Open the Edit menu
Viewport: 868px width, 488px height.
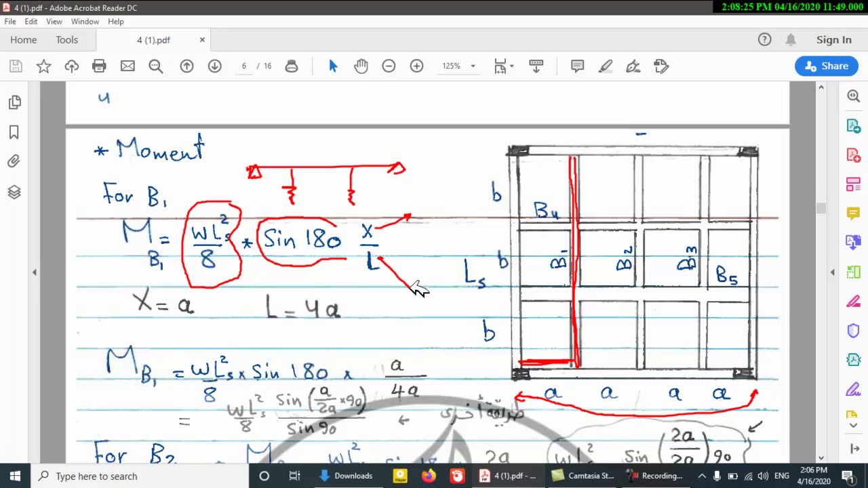(x=31, y=22)
